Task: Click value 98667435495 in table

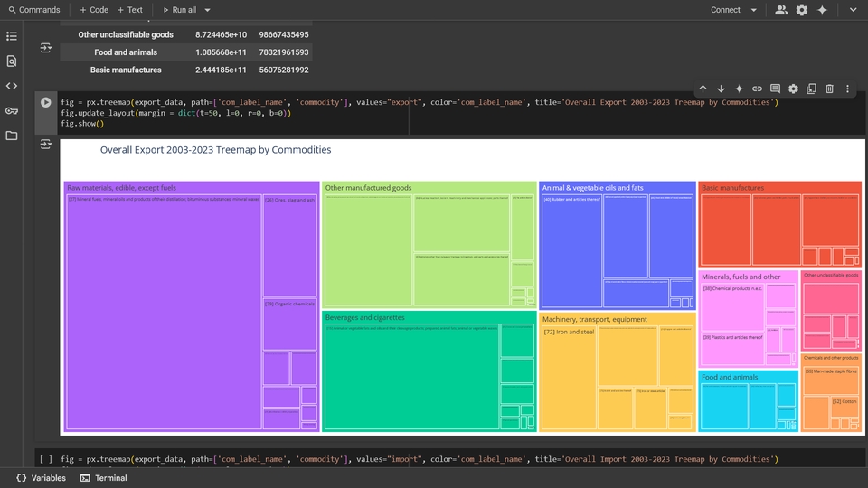Action: pyautogui.click(x=283, y=34)
